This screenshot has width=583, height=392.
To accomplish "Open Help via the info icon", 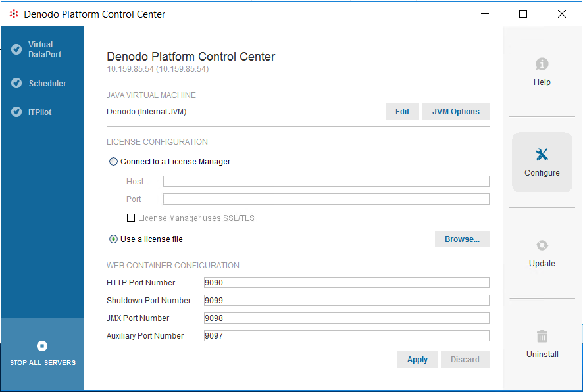I will 542,64.
